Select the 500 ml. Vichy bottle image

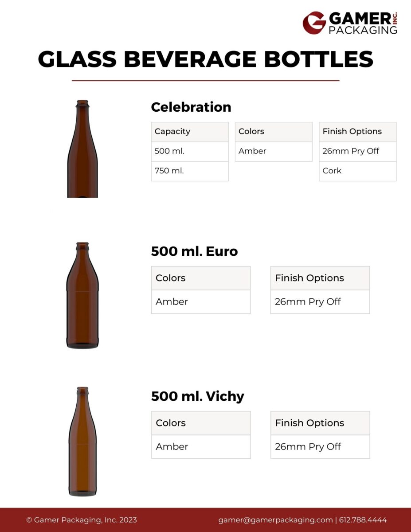[82, 441]
